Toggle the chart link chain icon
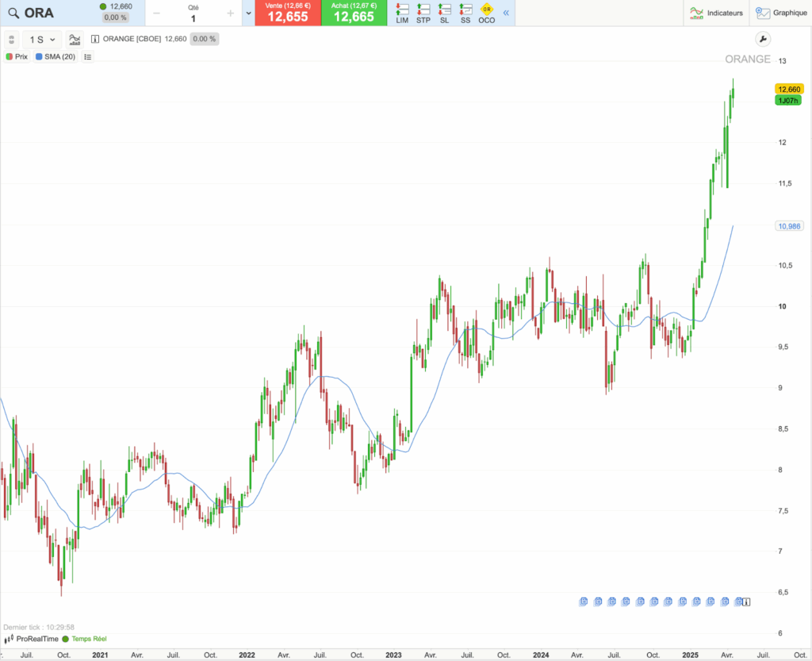This screenshot has height=661, width=812. (x=11, y=40)
